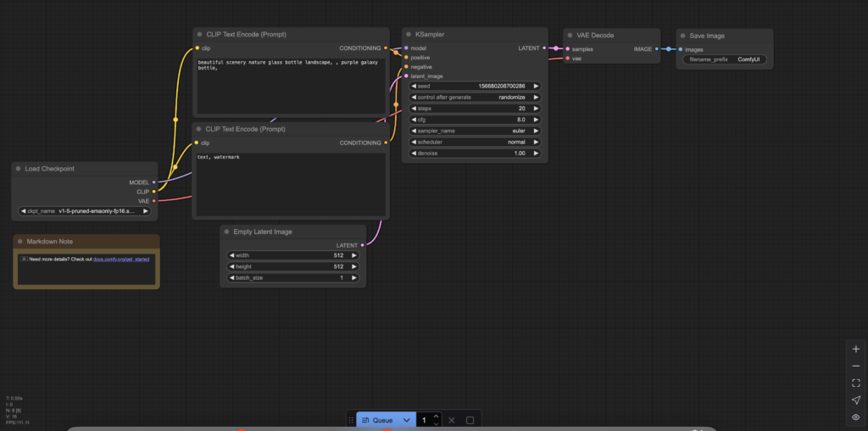The height and width of the screenshot is (431, 868).
Task: Click the clear queue square icon
Action: click(470, 420)
